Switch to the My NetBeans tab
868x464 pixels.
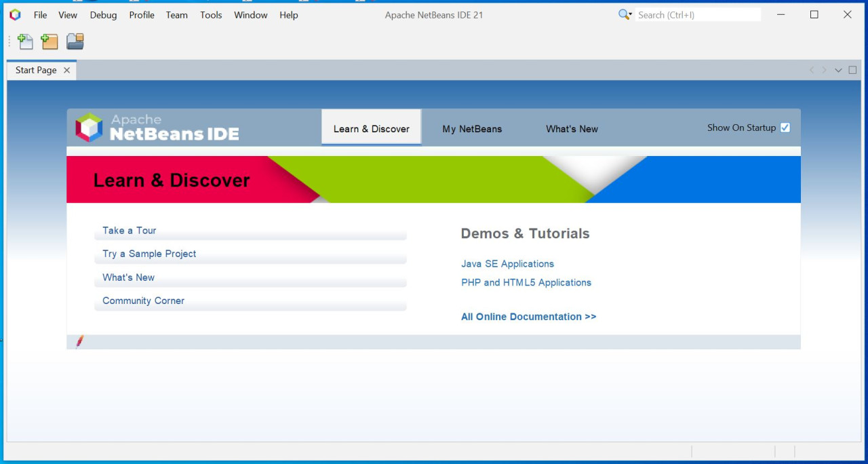pos(472,129)
